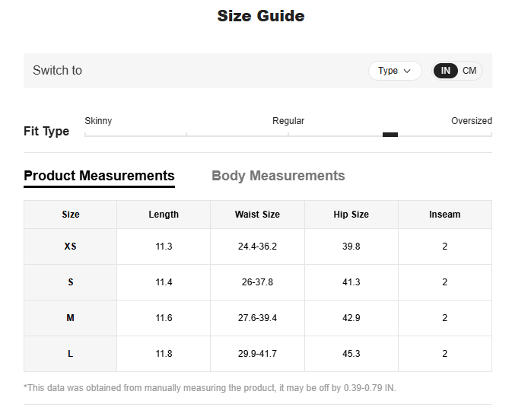Click the M waist size value 27.6-39.4
Viewport: 512px width, 420px height.
pyautogui.click(x=257, y=318)
